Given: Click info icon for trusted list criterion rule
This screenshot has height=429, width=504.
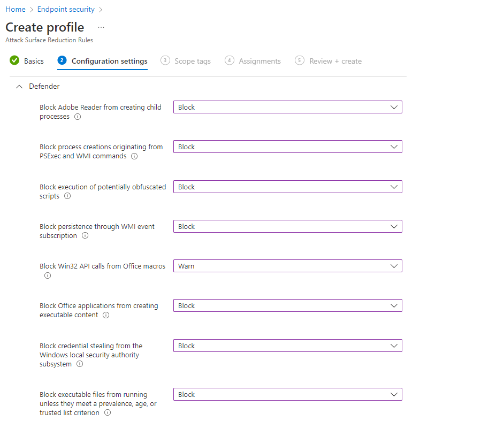Looking at the screenshot, I should (x=108, y=412).
